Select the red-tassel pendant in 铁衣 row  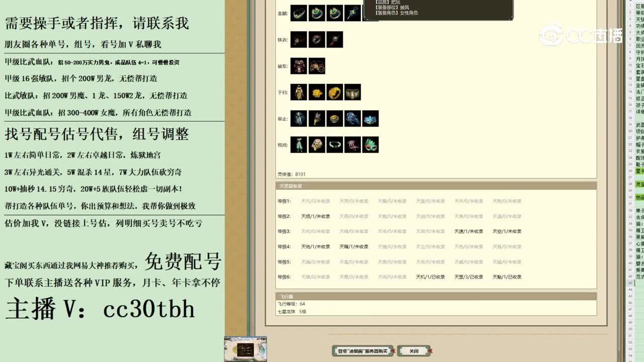point(335,40)
